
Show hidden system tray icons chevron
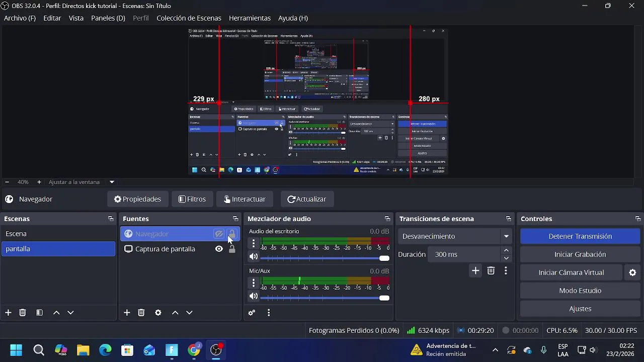495,350
